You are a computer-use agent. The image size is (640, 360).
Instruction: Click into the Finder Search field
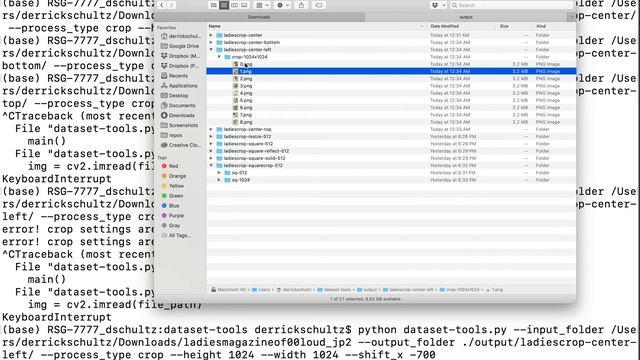511,5
